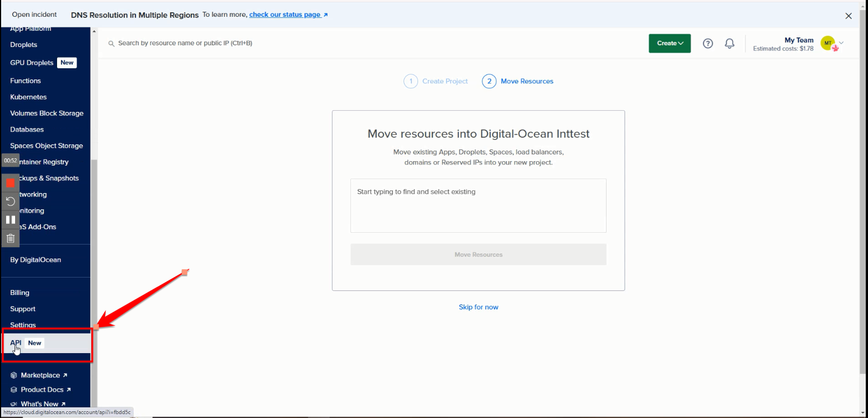This screenshot has height=418, width=868.
Task: Click the red stop recording button
Action: click(x=10, y=183)
